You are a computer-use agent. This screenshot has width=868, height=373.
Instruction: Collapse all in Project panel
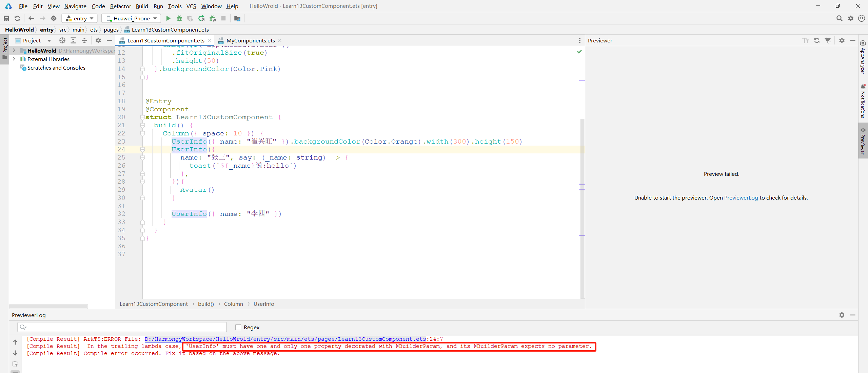(x=84, y=40)
